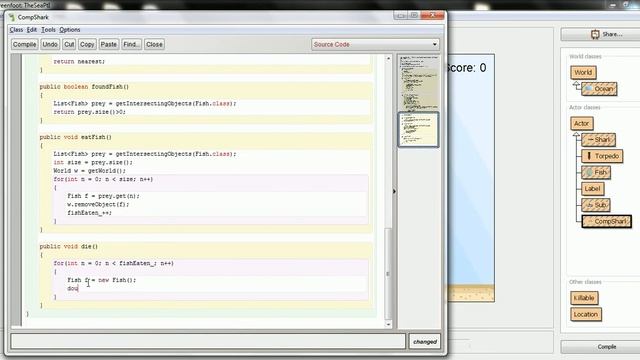Select the Fish class

pyautogui.click(x=596, y=172)
